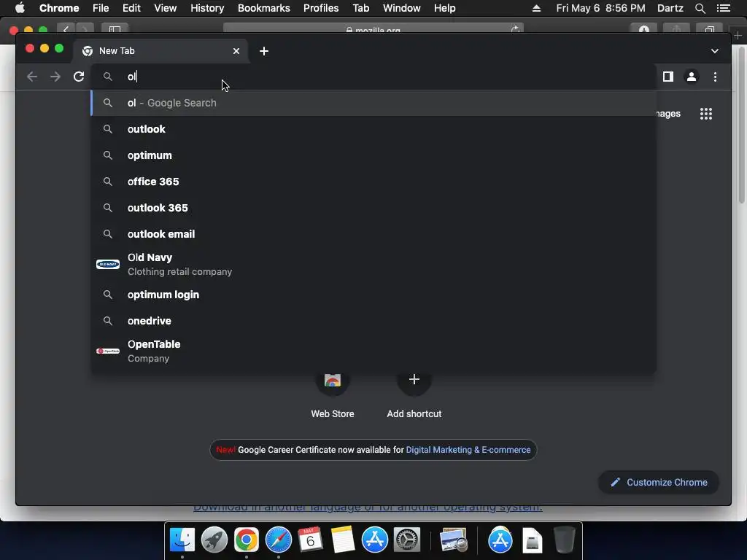Select the 'office 365' suggestion
This screenshot has height=560, width=747.
click(x=373, y=182)
